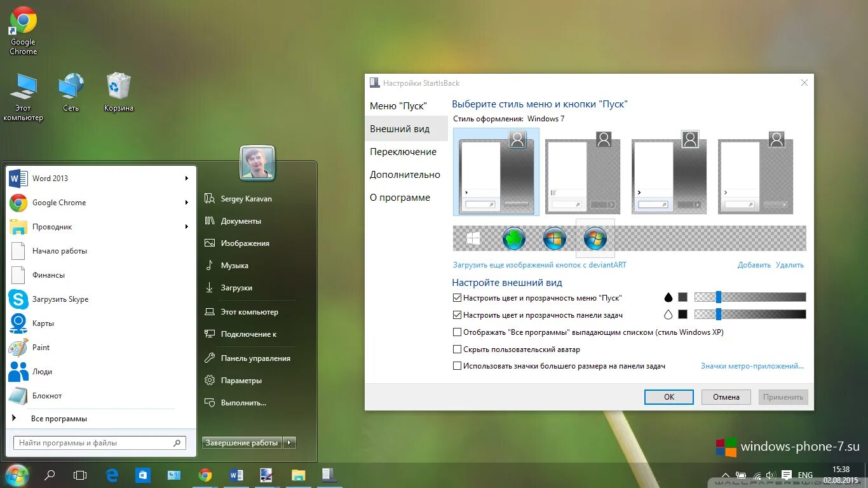Open Значки метро-приложений link
The height and width of the screenshot is (488, 868).
(x=752, y=366)
